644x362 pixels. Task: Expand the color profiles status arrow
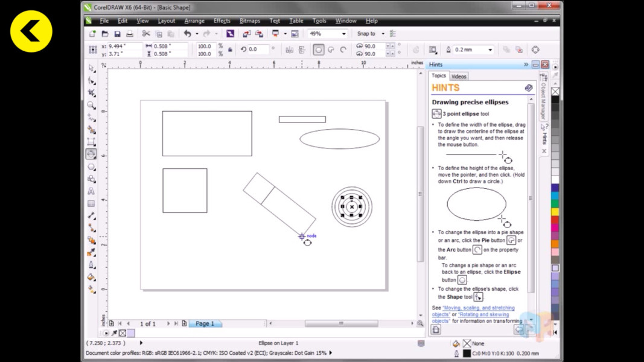pos(331,352)
